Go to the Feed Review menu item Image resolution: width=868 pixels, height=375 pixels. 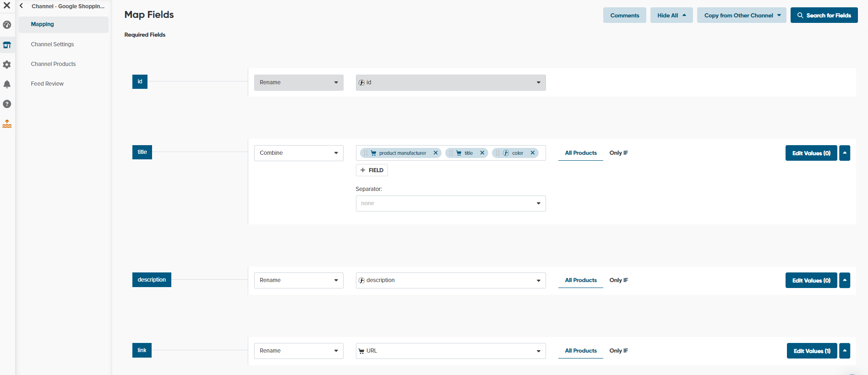pyautogui.click(x=47, y=84)
